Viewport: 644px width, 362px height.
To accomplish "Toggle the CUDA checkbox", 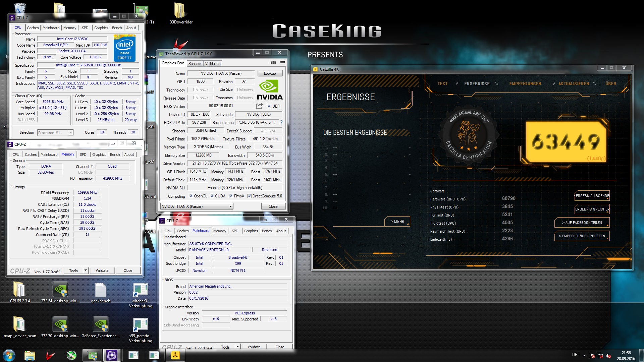I will [x=212, y=196].
